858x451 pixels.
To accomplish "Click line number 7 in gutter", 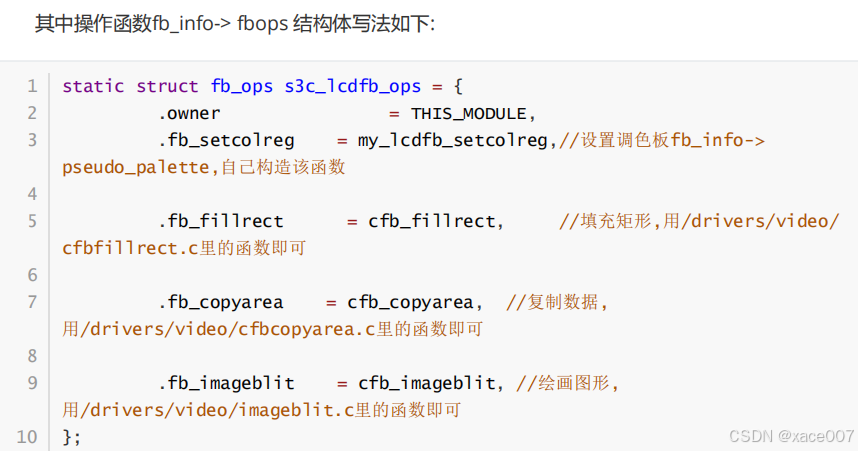I will pos(32,302).
